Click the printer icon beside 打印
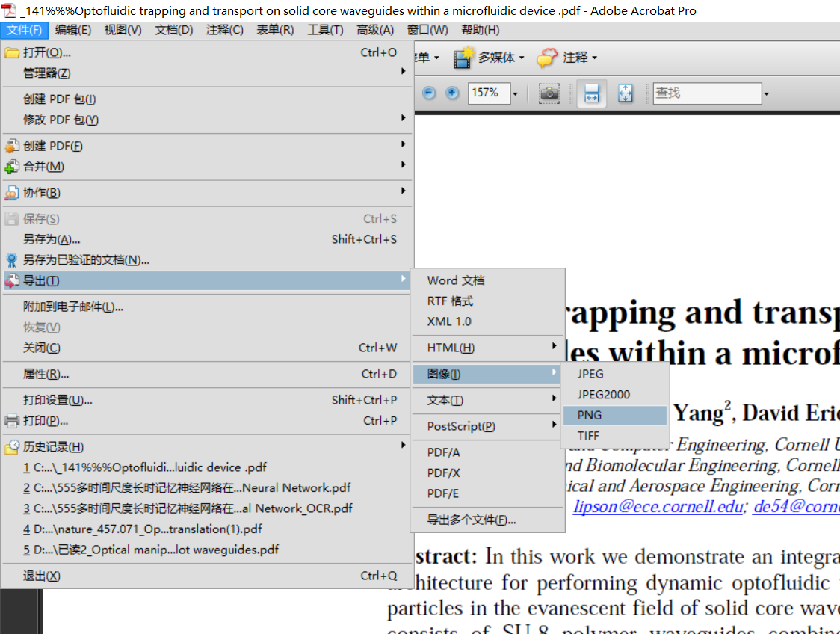The image size is (840, 634). click(x=12, y=421)
